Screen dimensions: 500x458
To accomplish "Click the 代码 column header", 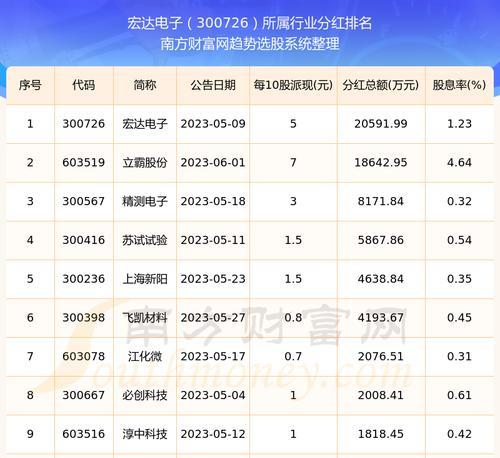I will tap(84, 85).
